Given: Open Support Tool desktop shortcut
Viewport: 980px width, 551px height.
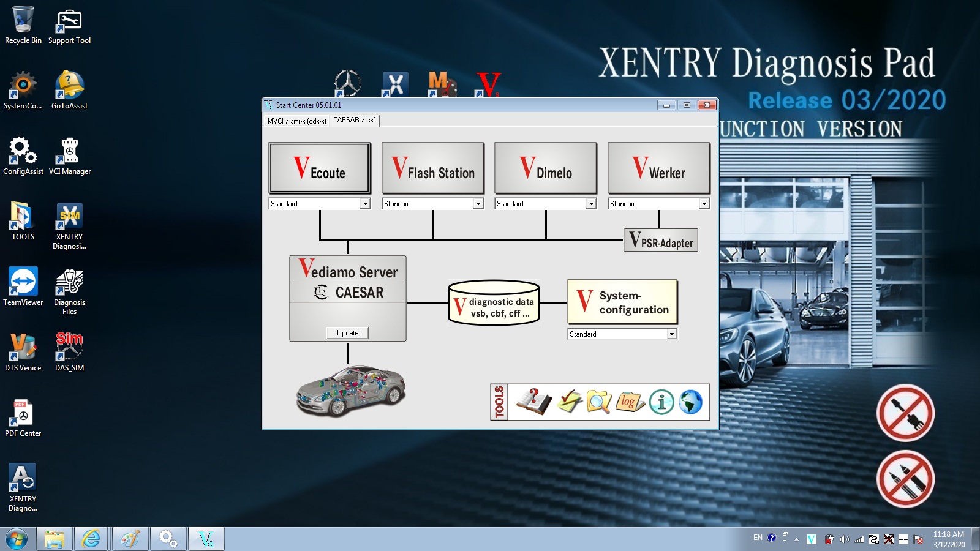Looking at the screenshot, I should click(x=69, y=27).
